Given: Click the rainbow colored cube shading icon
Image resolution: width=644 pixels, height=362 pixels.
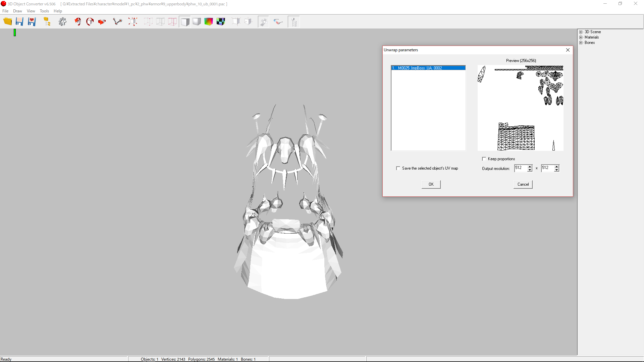Looking at the screenshot, I should click(x=209, y=22).
